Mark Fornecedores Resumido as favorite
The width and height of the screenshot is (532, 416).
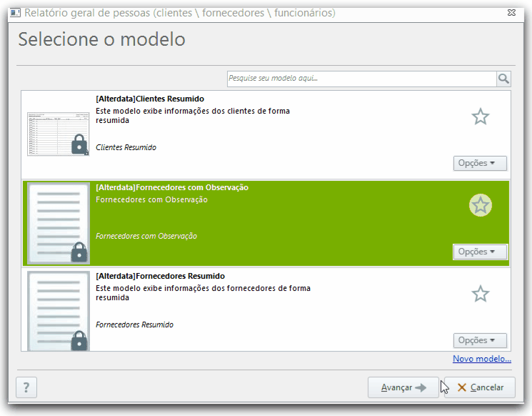click(x=481, y=294)
